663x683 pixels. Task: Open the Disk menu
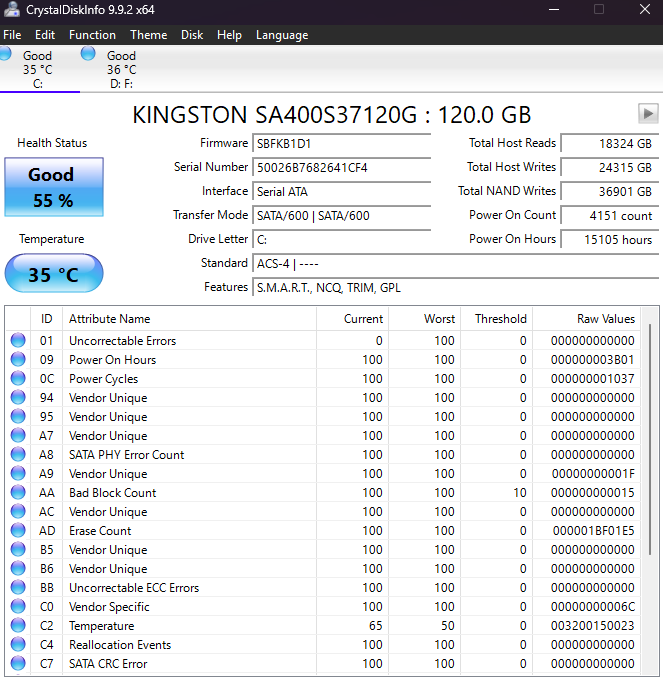pos(192,35)
